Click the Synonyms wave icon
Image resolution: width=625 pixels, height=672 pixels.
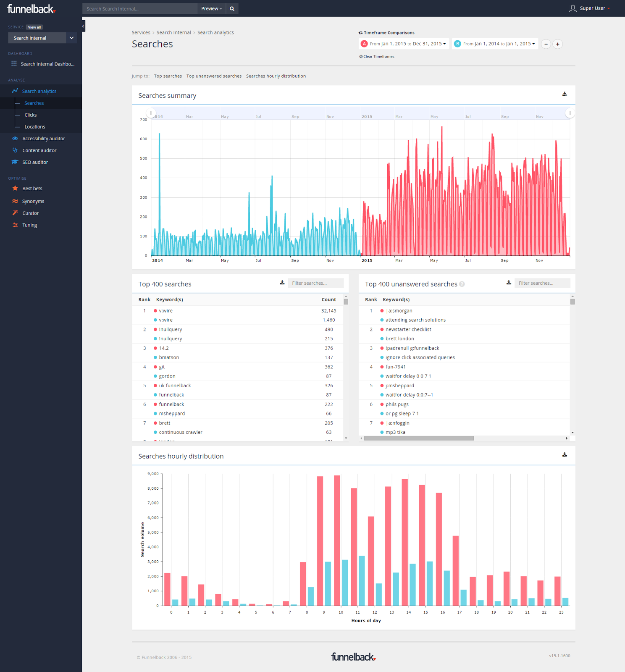15,201
